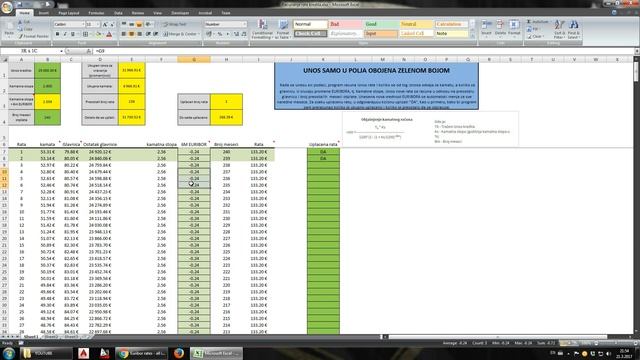Click the formula bar input

(x=363, y=51)
